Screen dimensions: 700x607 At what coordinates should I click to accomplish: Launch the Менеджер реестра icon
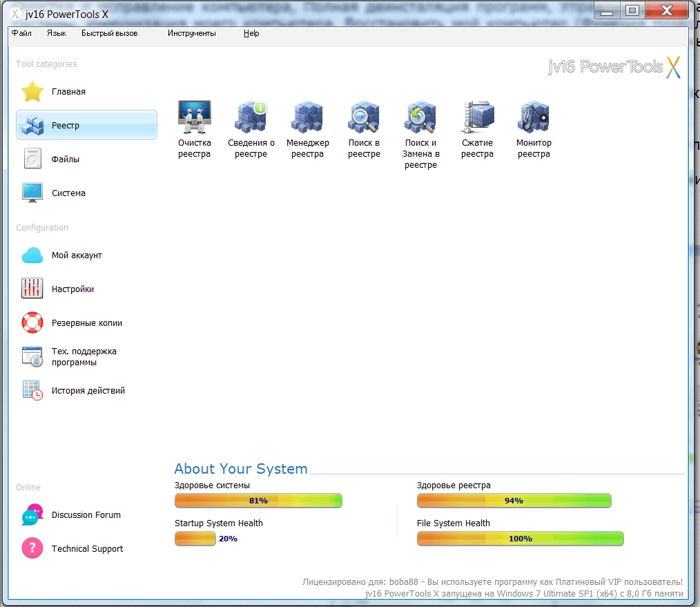[x=307, y=117]
